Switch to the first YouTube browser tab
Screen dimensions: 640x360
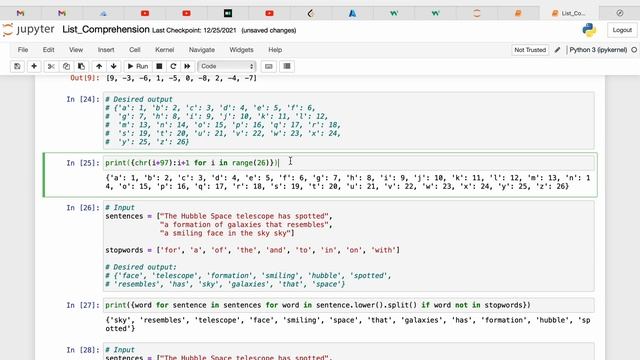145,13
